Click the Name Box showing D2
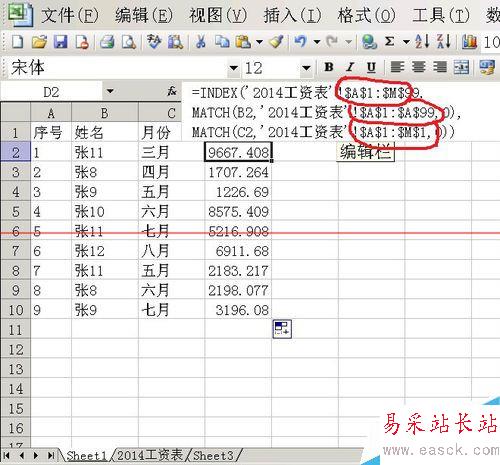 [x=51, y=91]
